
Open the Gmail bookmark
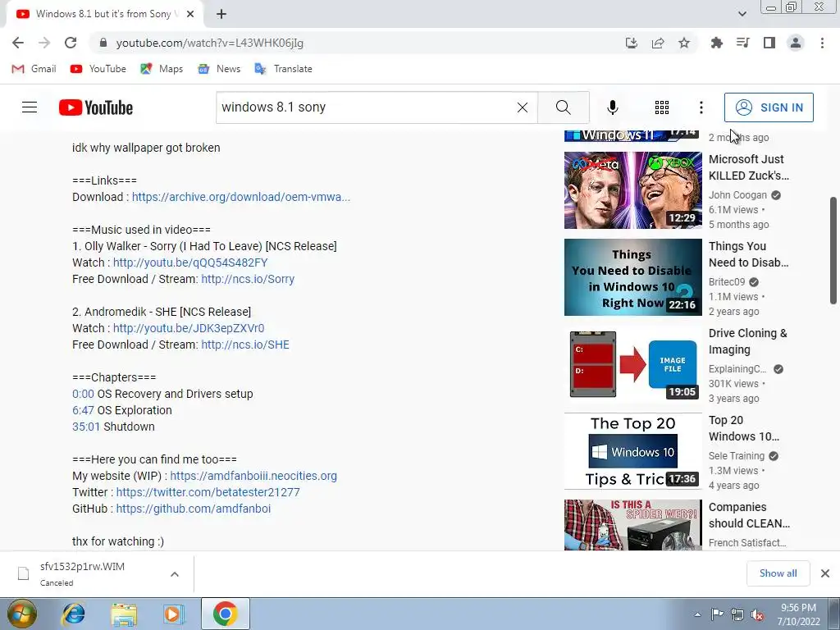[34, 69]
